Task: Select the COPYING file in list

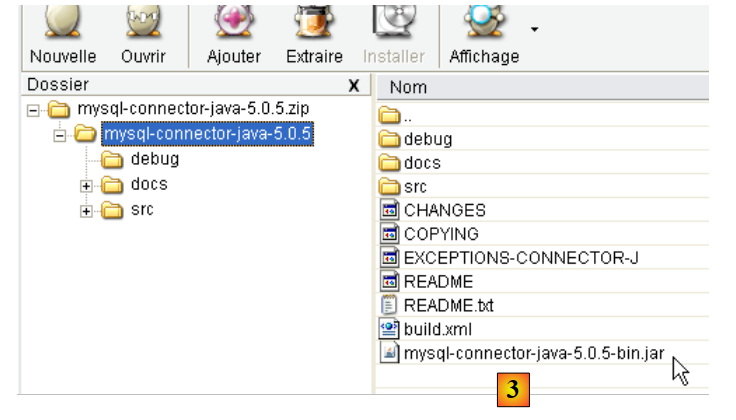Action: coord(441,234)
